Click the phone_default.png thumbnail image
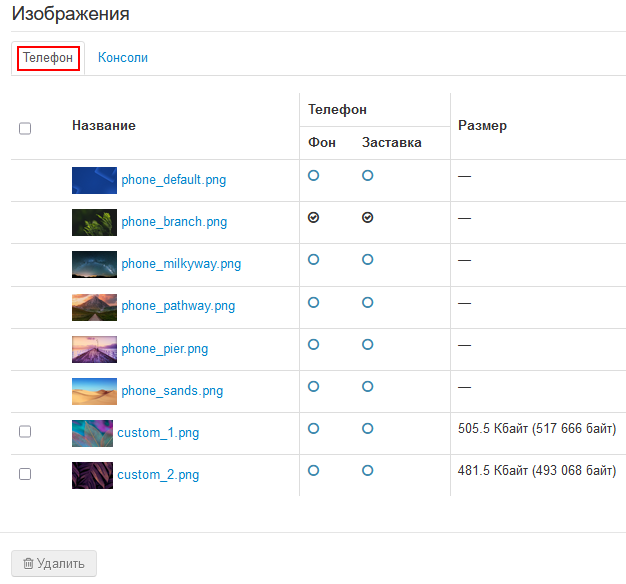 (x=94, y=180)
